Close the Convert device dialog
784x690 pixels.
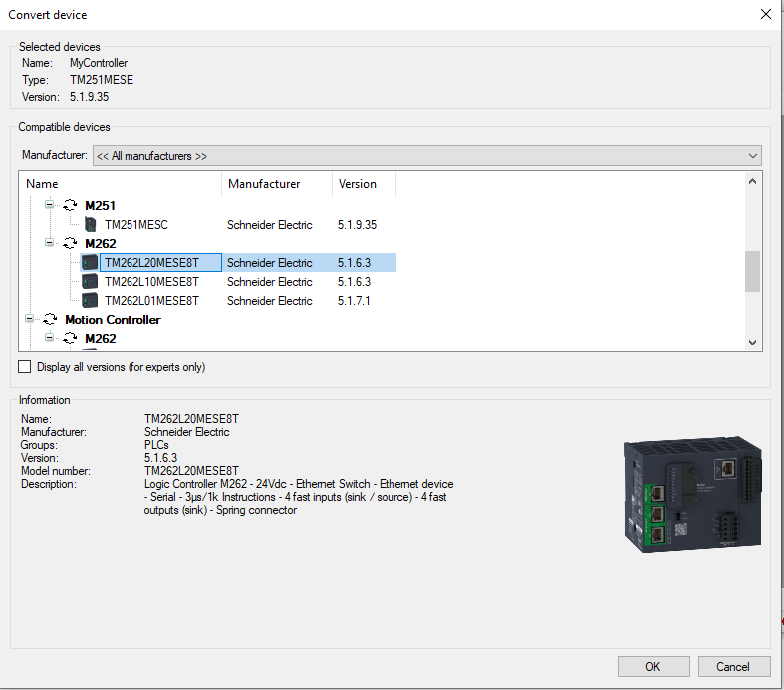(x=765, y=14)
